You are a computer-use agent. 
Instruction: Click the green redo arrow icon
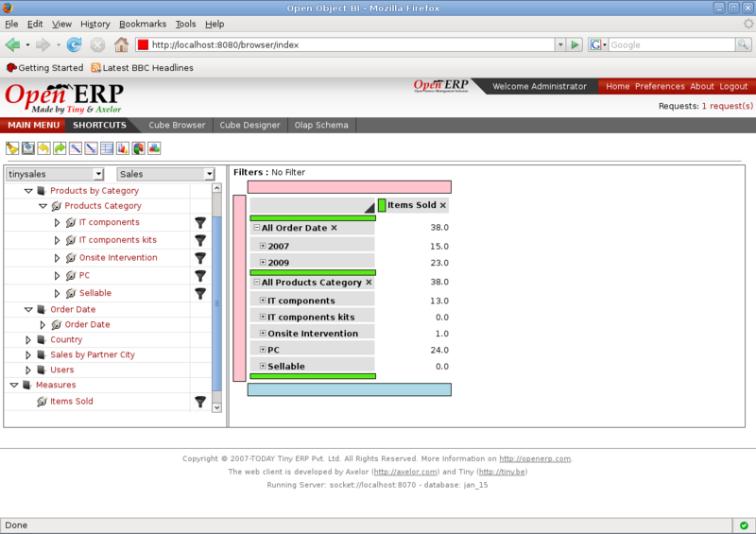click(x=60, y=148)
